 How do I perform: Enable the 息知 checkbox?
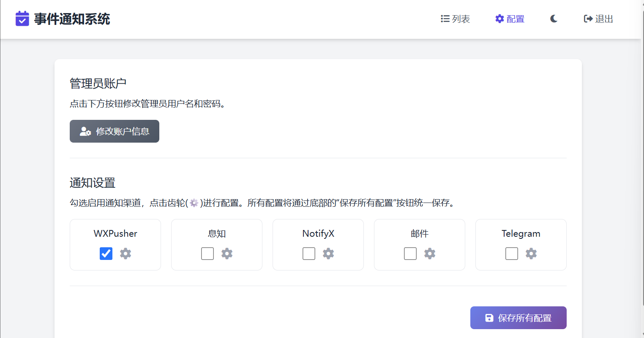(207, 253)
